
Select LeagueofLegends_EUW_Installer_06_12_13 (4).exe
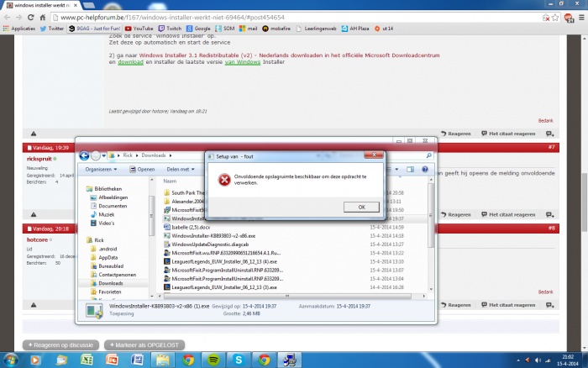[221, 262]
